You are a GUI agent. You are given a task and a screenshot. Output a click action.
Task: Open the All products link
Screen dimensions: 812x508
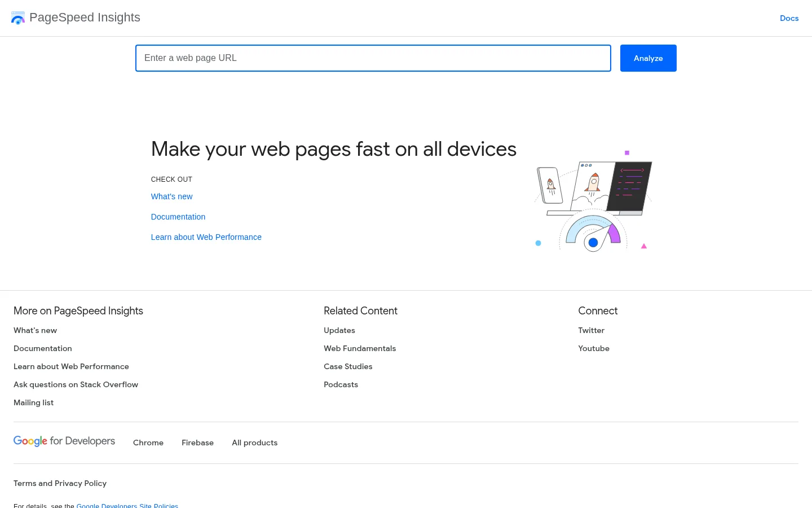click(x=255, y=443)
